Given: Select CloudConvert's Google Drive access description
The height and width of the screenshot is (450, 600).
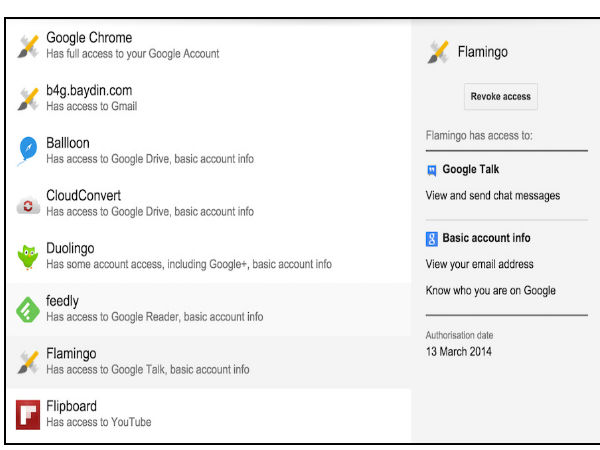Looking at the screenshot, I should coord(150,212).
